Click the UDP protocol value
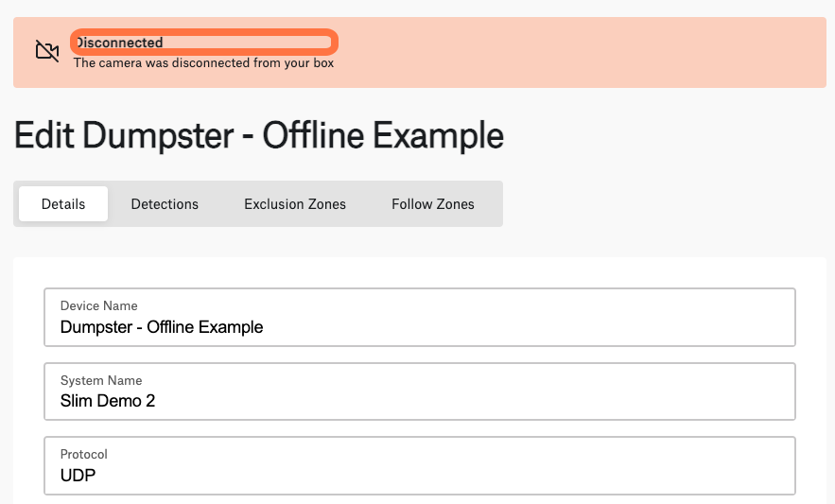The image size is (835, 504). point(78,476)
